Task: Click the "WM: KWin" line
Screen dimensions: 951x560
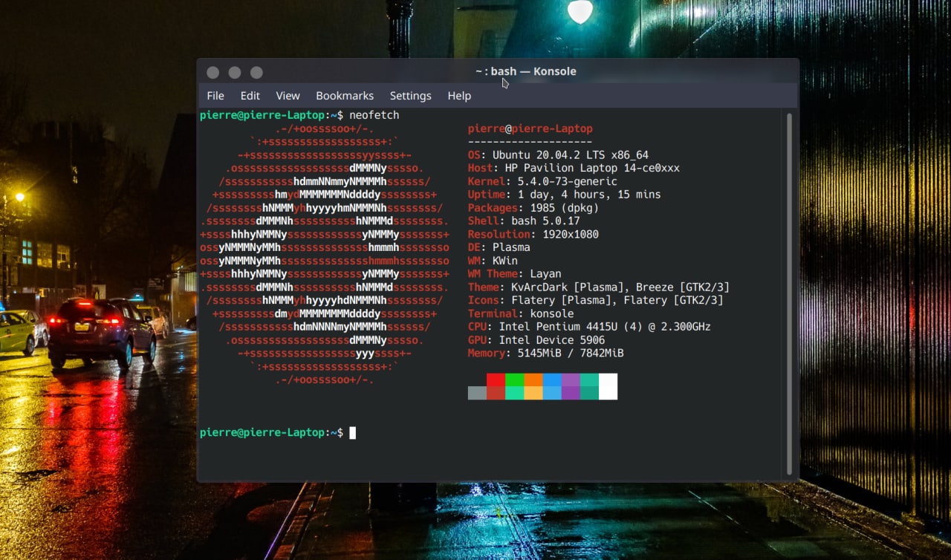Action: 493,261
